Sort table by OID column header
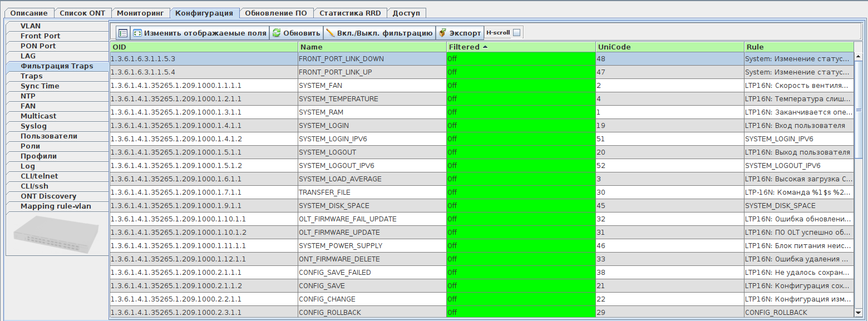The height and width of the screenshot is (321, 868). click(x=204, y=47)
